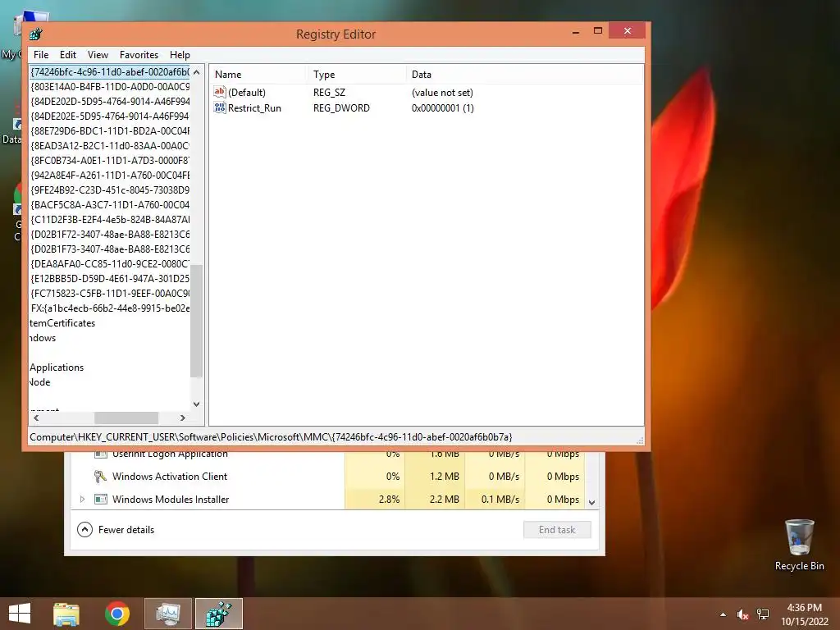Show hidden system tray icons
This screenshot has height=630, width=840.
pyautogui.click(x=724, y=614)
